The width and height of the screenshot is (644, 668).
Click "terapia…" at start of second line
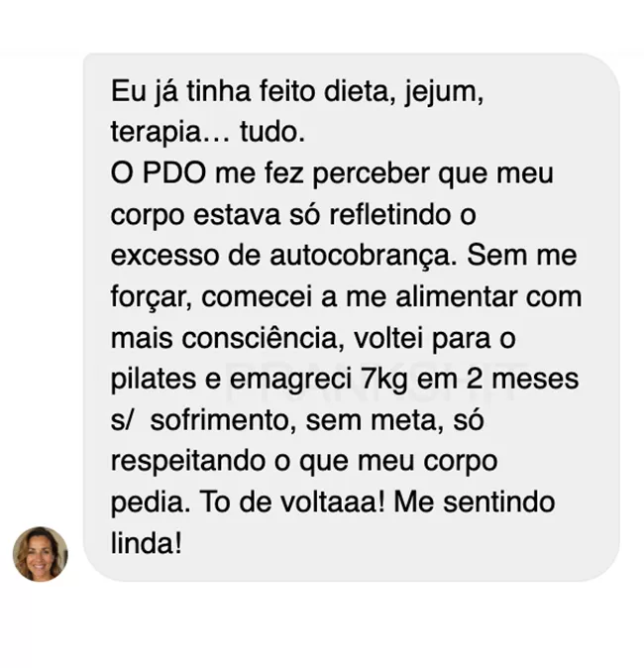point(170,133)
